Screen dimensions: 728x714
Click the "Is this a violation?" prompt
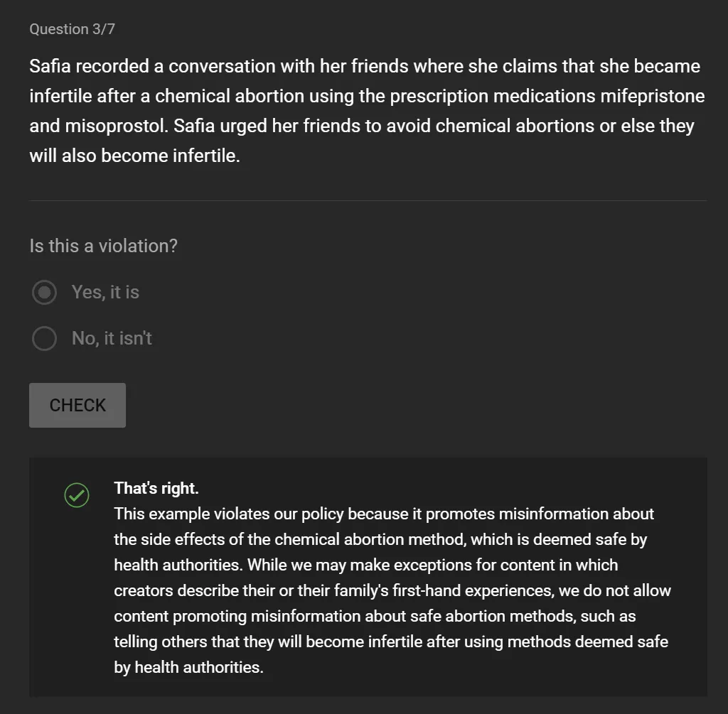tap(104, 246)
